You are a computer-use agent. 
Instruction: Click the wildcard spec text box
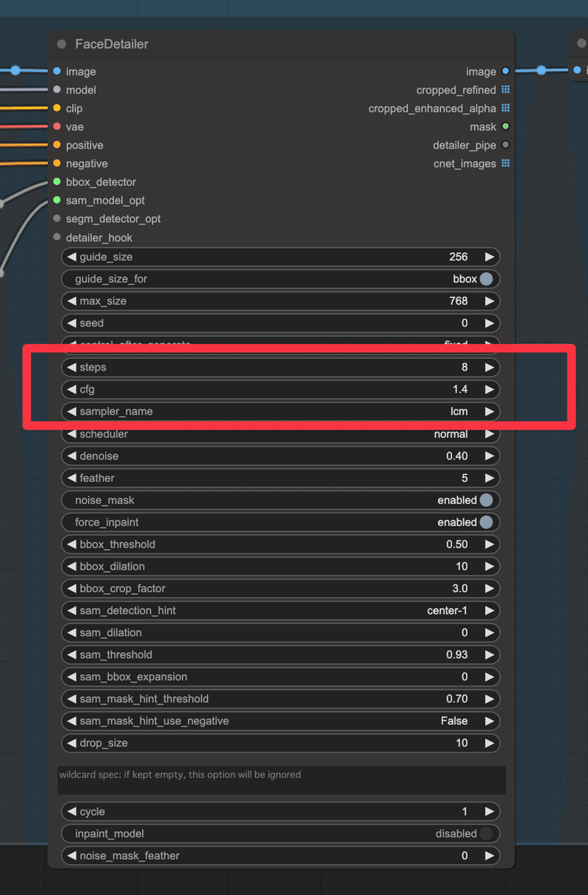click(282, 780)
